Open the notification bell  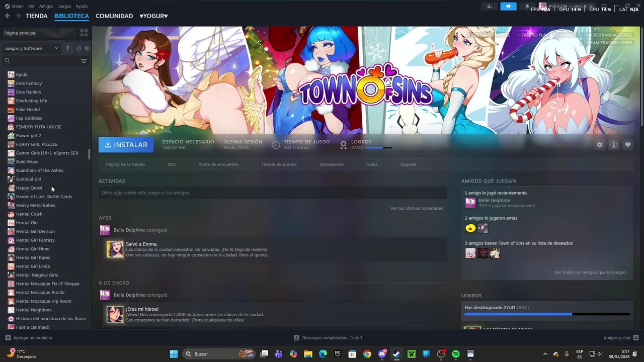527,7
